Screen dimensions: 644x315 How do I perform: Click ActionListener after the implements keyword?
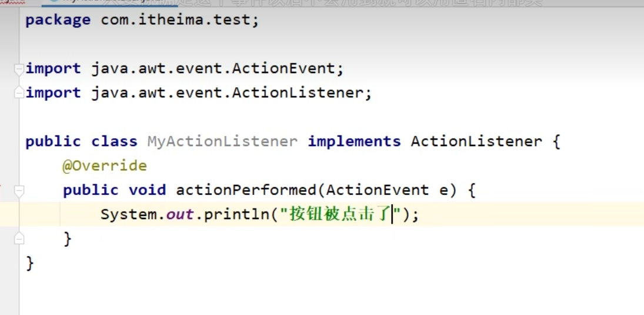click(x=476, y=142)
